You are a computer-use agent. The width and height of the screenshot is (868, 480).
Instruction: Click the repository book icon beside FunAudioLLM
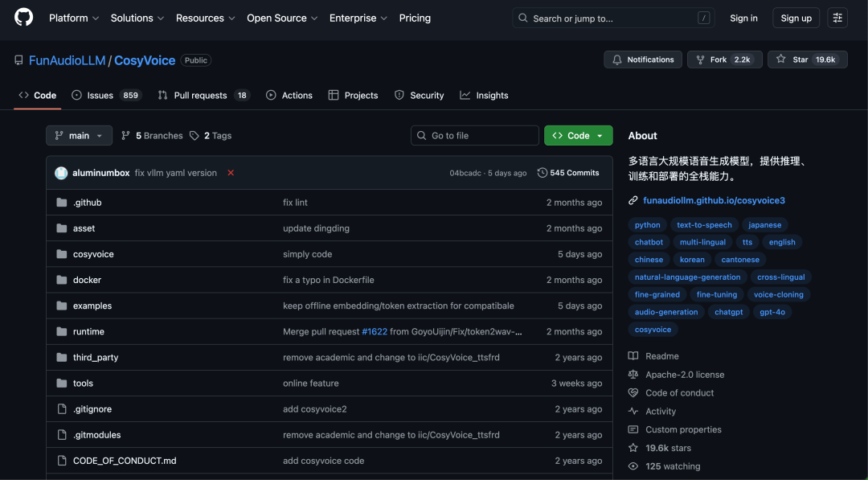(x=18, y=60)
